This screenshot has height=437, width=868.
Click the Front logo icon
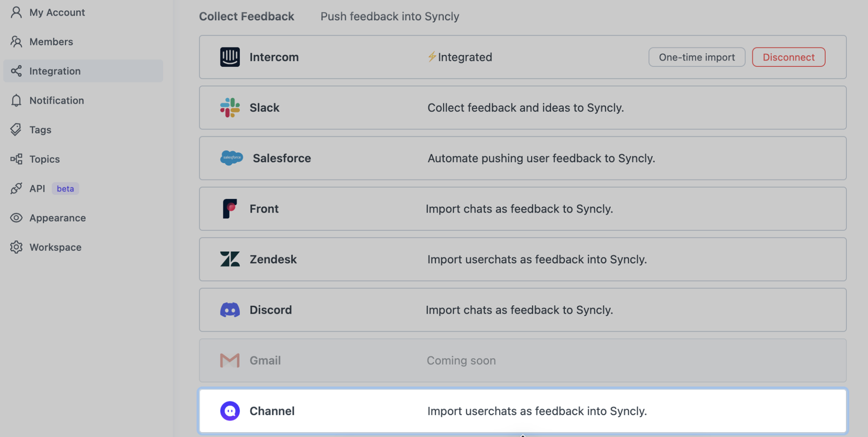point(230,209)
